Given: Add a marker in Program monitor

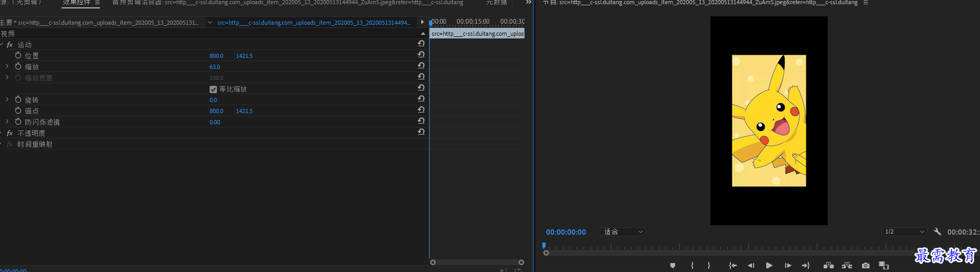Looking at the screenshot, I should tap(672, 266).
